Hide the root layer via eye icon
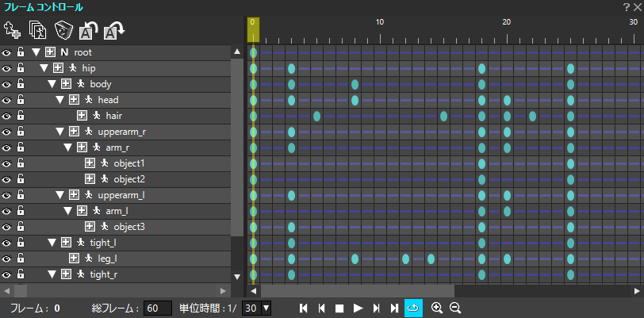Image resolution: width=644 pixels, height=318 pixels. (x=6, y=52)
